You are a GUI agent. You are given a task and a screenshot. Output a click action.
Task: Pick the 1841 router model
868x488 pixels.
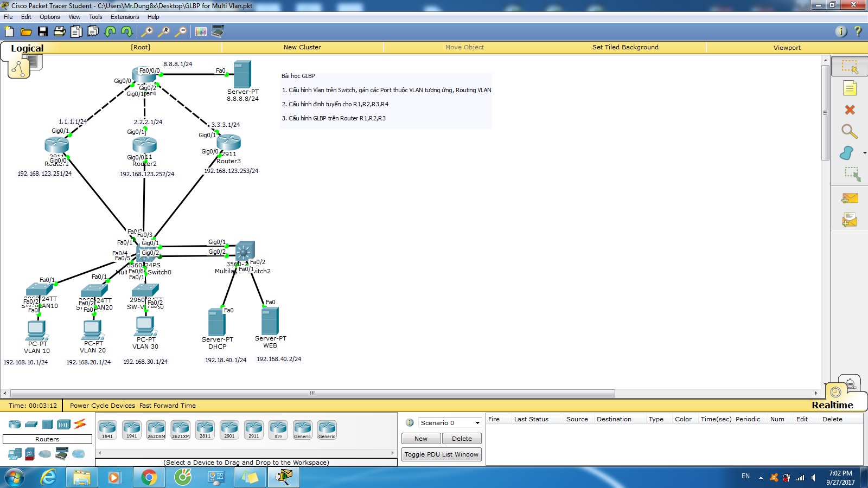pos(107,429)
